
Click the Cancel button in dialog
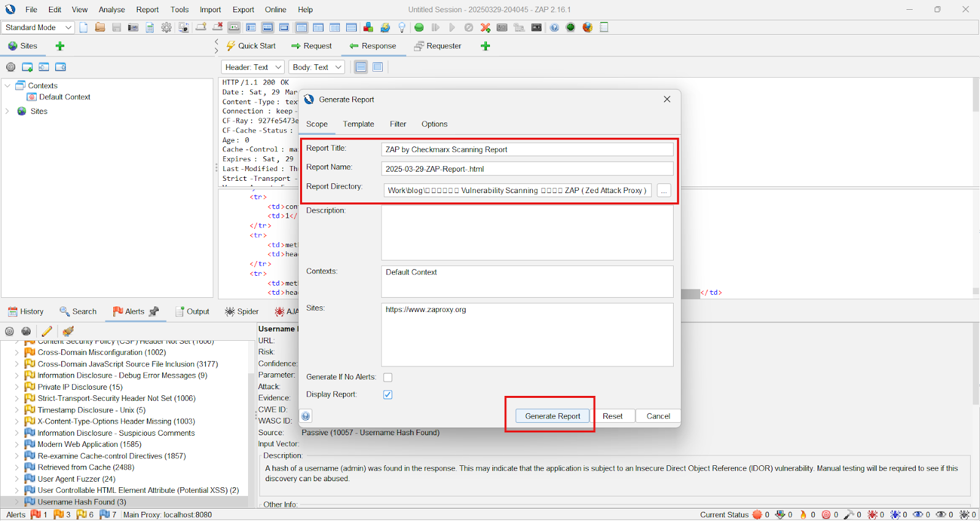(658, 416)
